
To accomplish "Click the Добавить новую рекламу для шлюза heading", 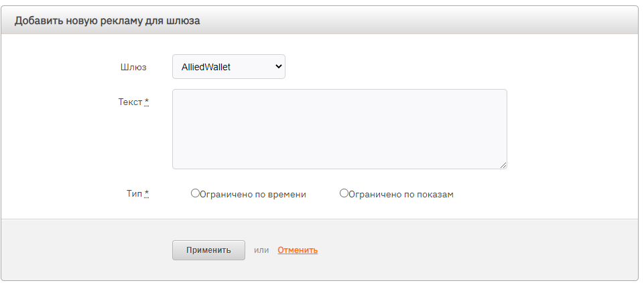I will click(x=107, y=21).
